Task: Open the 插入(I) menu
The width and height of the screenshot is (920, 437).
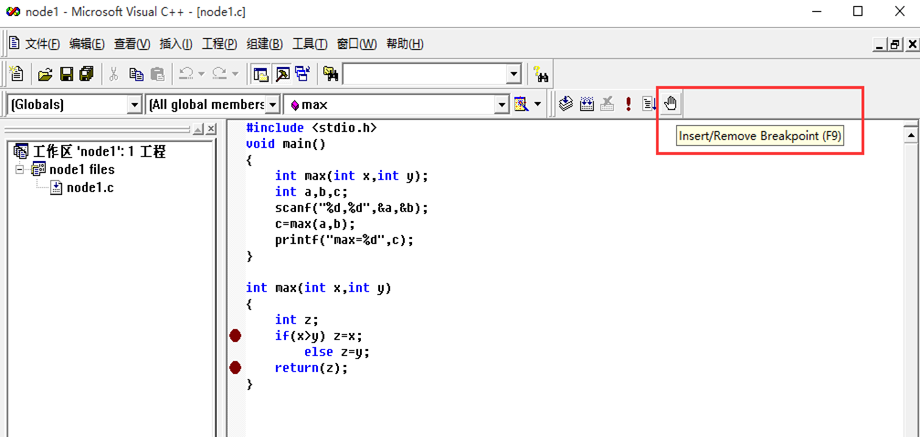Action: point(176,45)
